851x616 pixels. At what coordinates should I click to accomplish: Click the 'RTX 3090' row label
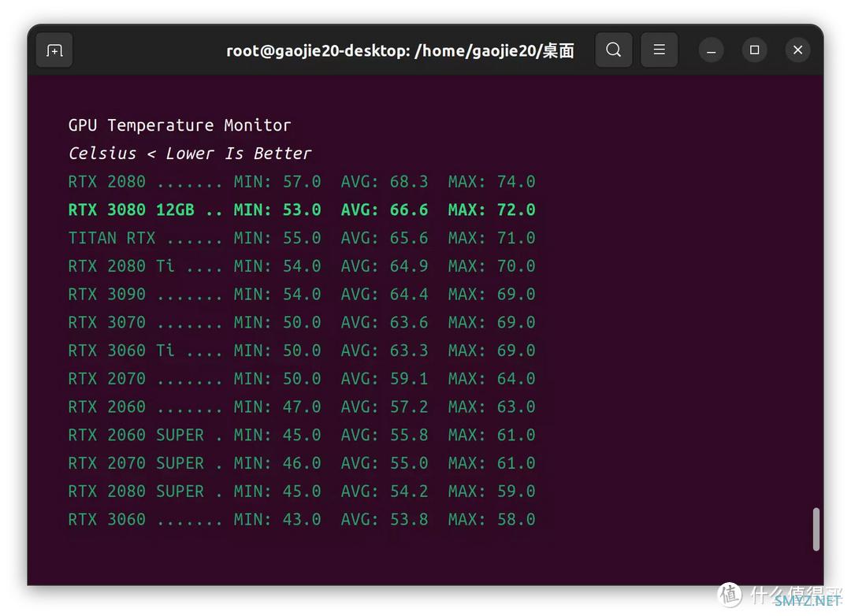[107, 295]
